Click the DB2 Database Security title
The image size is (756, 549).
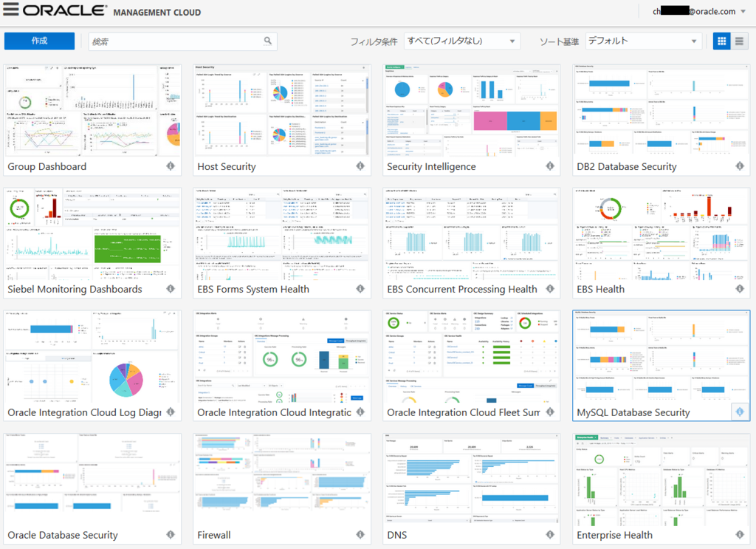tap(626, 166)
